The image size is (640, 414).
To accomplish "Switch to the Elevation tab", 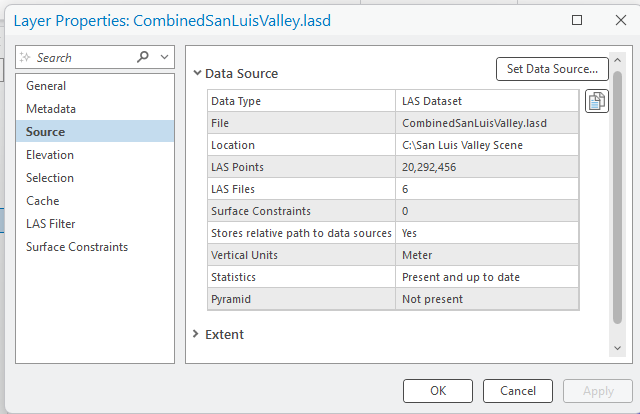I will click(95, 155).
